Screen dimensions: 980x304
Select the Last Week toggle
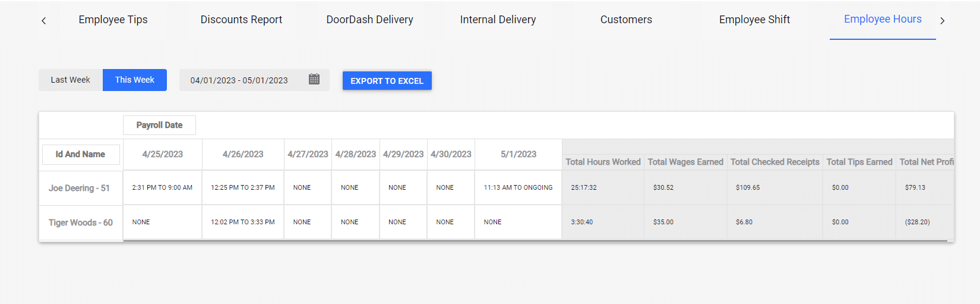pos(71,80)
